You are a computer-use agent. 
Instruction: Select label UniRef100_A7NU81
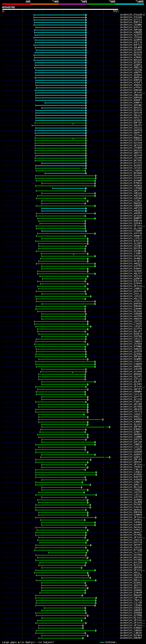click(x=131, y=58)
